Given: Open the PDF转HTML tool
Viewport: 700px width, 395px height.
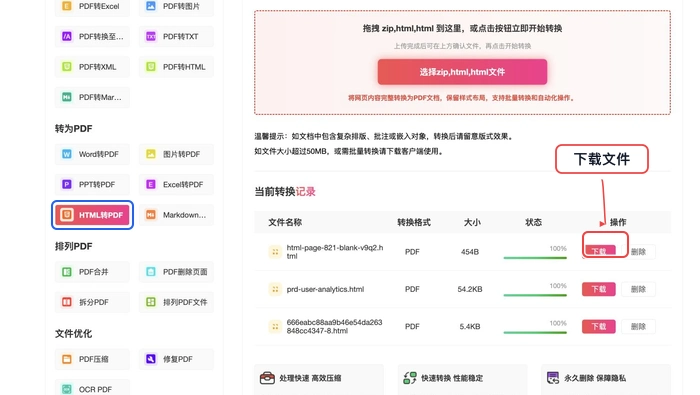Looking at the screenshot, I should tap(176, 67).
